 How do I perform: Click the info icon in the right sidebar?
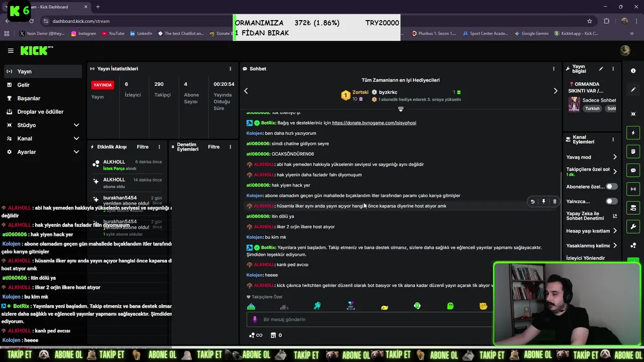633,71
